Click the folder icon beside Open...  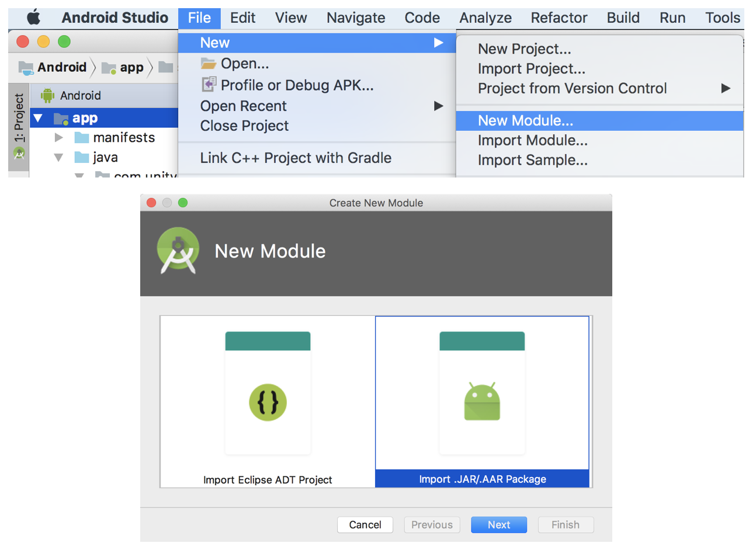[209, 63]
